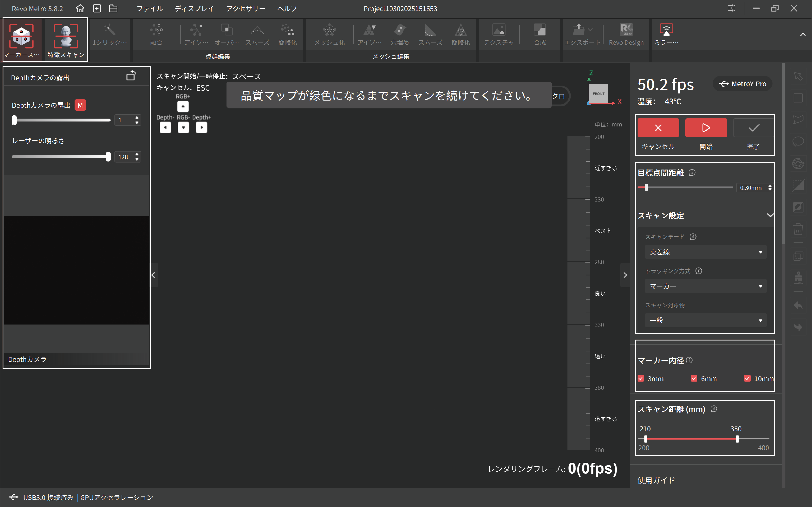This screenshot has width=812, height=507.
Task: Click the red M manual exposure badge
Action: [x=80, y=105]
